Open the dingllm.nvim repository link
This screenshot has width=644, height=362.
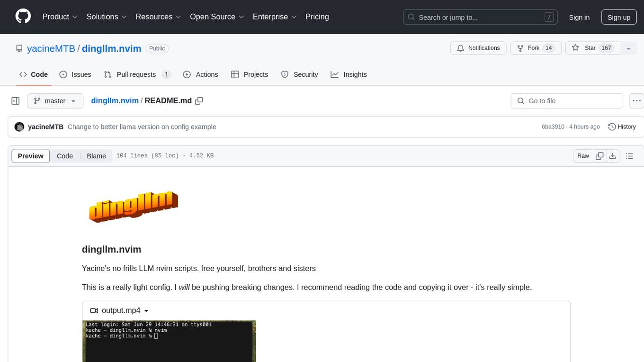pyautogui.click(x=112, y=48)
